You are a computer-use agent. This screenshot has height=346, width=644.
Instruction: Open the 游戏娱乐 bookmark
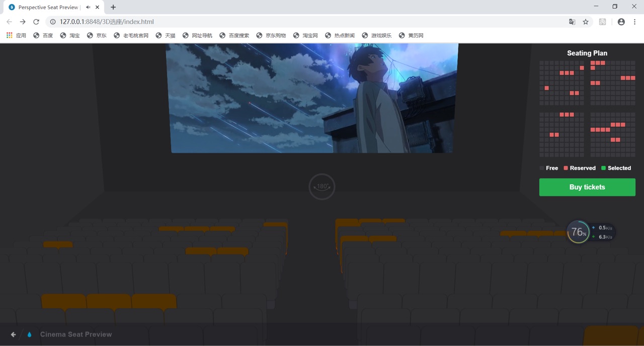pyautogui.click(x=376, y=35)
